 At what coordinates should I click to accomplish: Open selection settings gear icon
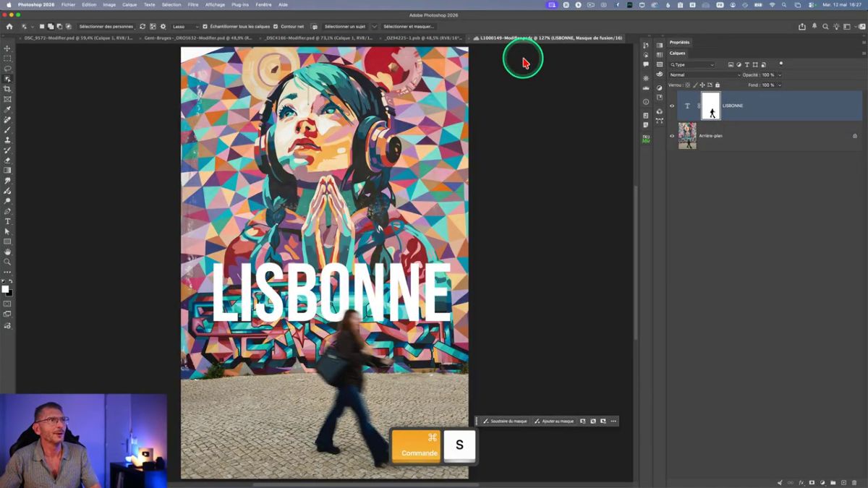coord(163,27)
